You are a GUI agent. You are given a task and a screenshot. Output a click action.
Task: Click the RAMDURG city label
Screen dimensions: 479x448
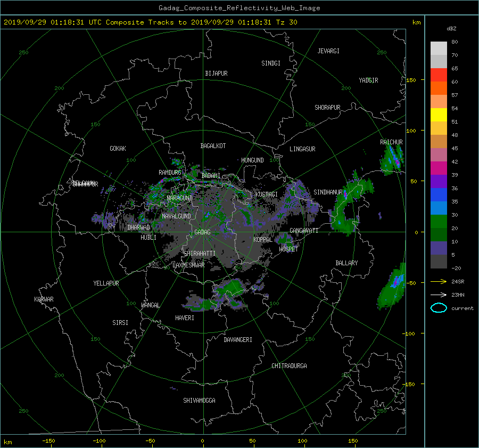coord(170,173)
